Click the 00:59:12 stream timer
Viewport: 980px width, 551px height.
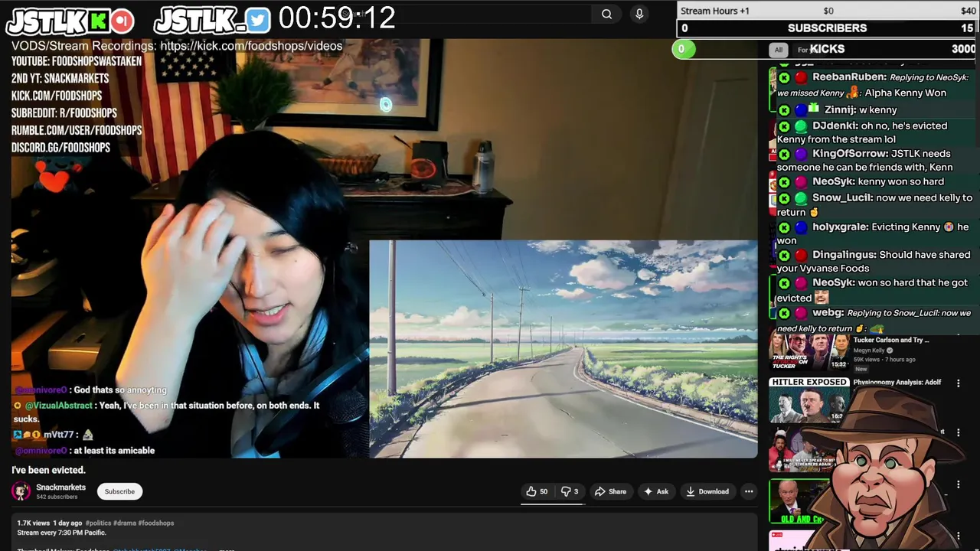click(x=337, y=18)
